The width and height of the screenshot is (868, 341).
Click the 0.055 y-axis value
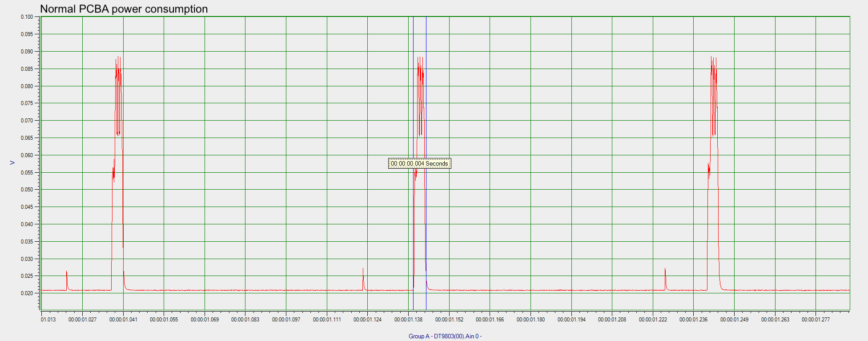coord(27,173)
